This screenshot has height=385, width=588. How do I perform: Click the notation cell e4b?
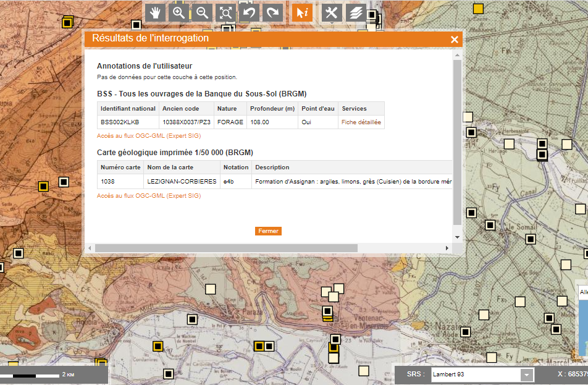click(x=236, y=182)
